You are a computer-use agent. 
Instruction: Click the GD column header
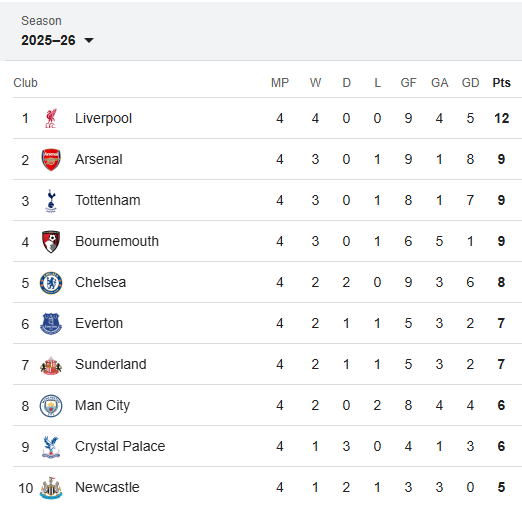(x=470, y=83)
